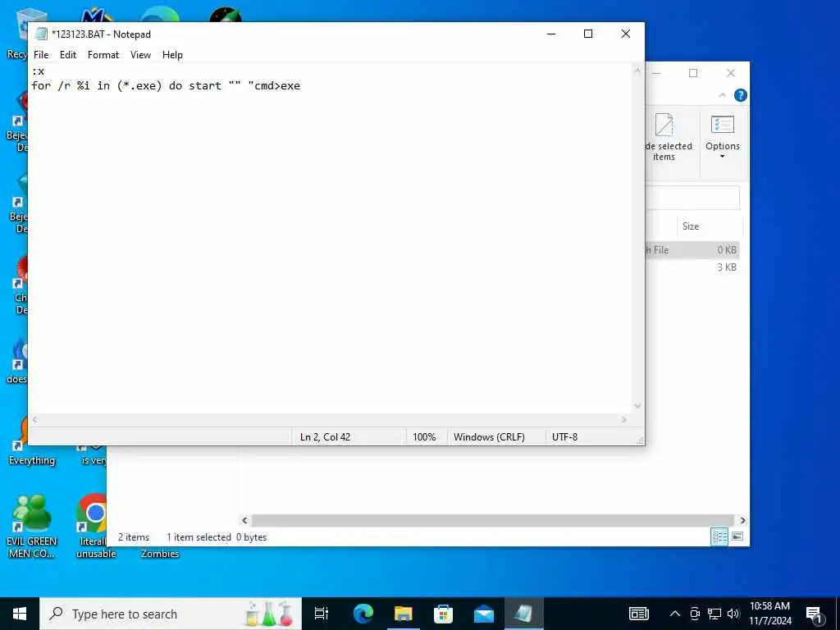Click the Explorer search box
The height and width of the screenshot is (630, 840).
[x=693, y=198]
